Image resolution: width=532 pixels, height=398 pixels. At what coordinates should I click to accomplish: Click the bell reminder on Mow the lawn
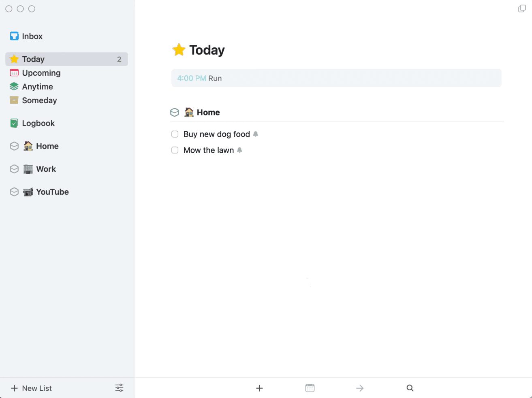(x=239, y=150)
